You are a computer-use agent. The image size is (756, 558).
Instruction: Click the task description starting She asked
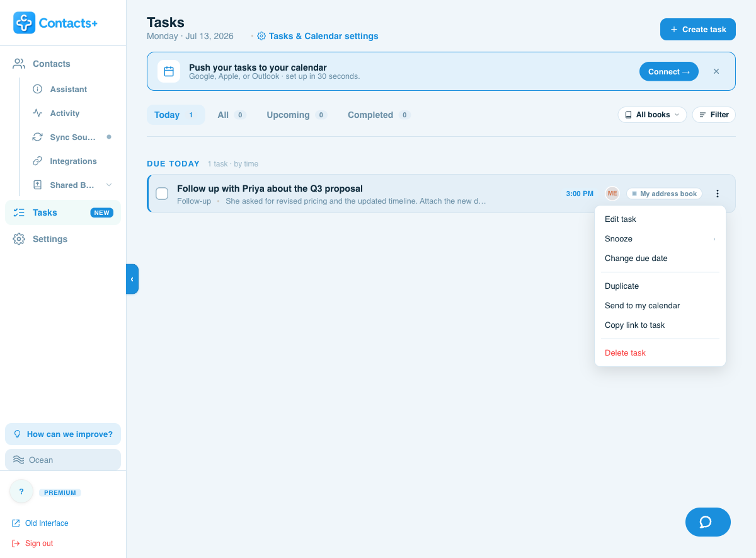point(356,201)
